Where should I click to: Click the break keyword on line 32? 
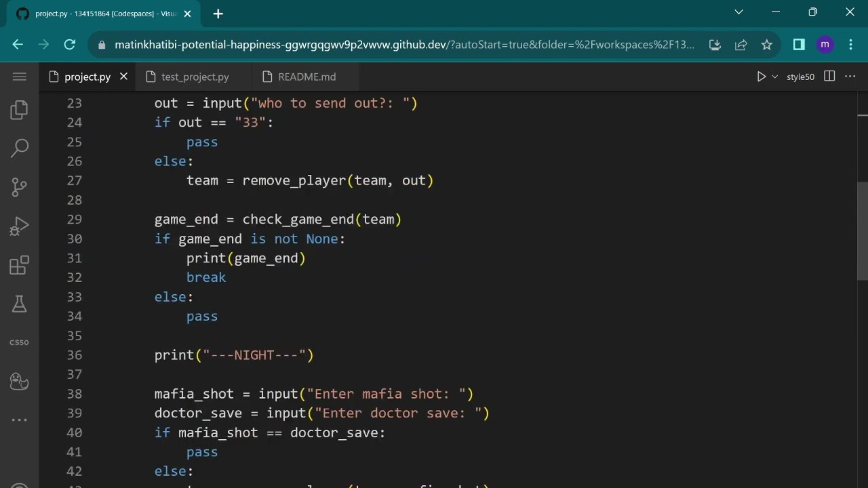(x=206, y=278)
